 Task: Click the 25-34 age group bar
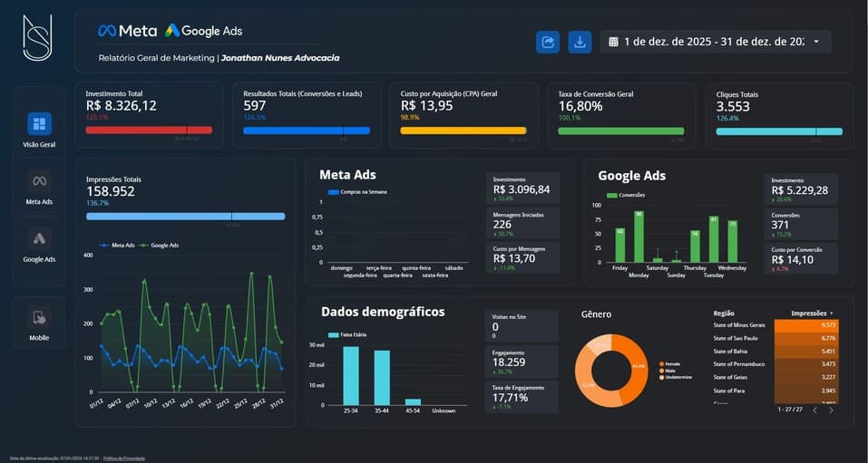pyautogui.click(x=350, y=375)
